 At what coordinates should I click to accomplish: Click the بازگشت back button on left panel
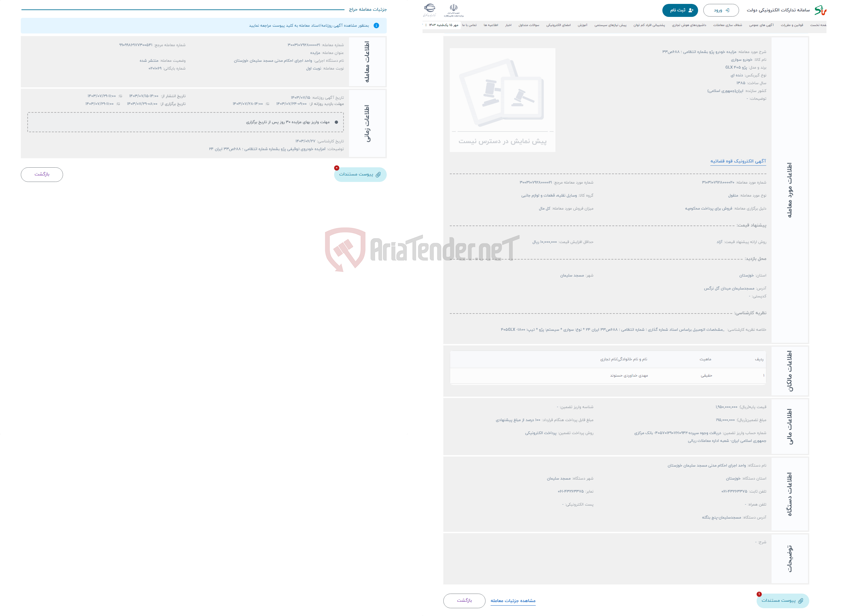point(42,174)
